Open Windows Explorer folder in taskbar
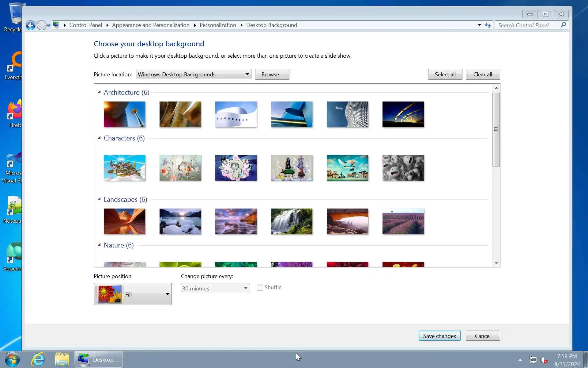Image resolution: width=588 pixels, height=368 pixels. (x=62, y=359)
